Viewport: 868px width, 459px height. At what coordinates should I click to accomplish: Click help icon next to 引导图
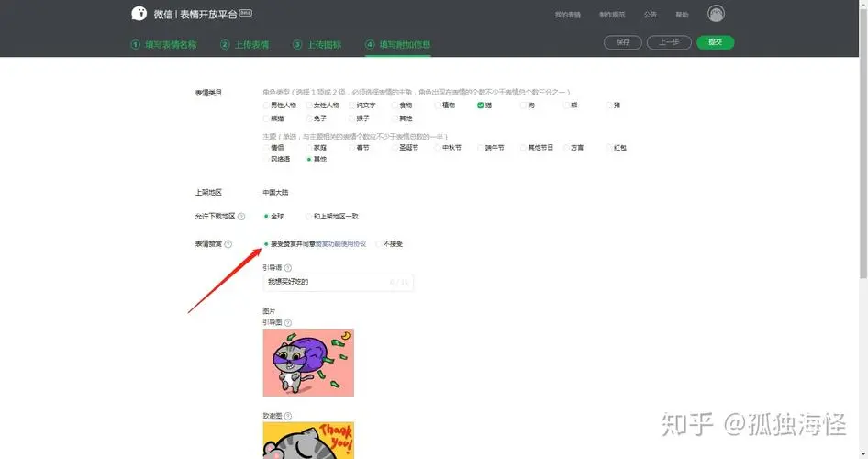(x=288, y=323)
